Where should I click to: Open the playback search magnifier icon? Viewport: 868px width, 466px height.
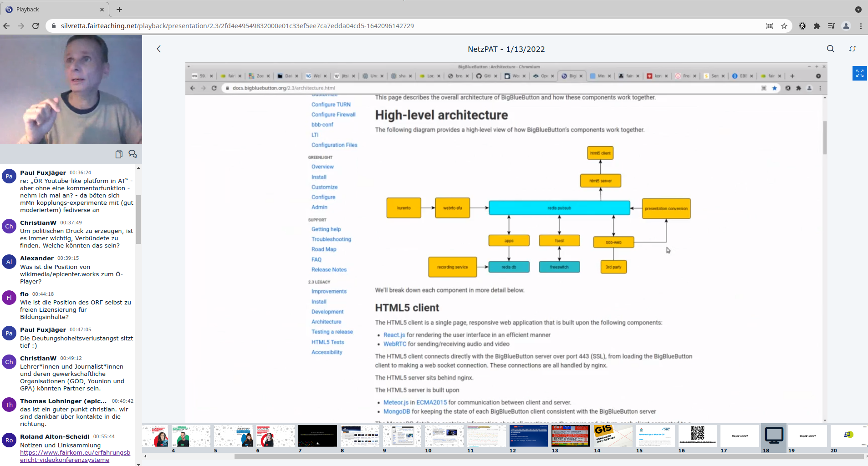click(831, 49)
